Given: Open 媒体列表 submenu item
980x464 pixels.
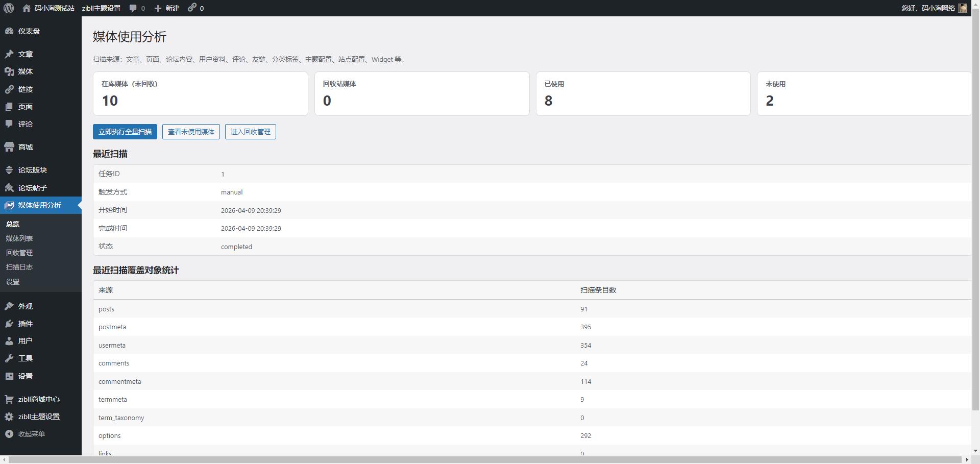Looking at the screenshot, I should 19,238.
